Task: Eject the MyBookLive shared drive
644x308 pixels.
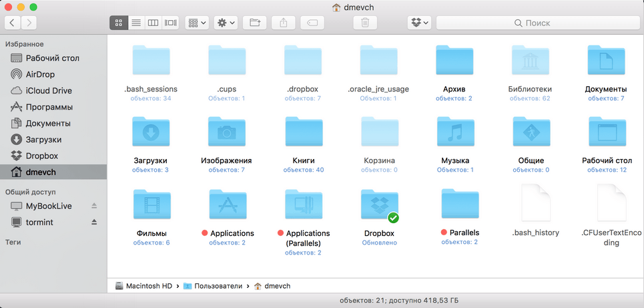Action: point(94,205)
